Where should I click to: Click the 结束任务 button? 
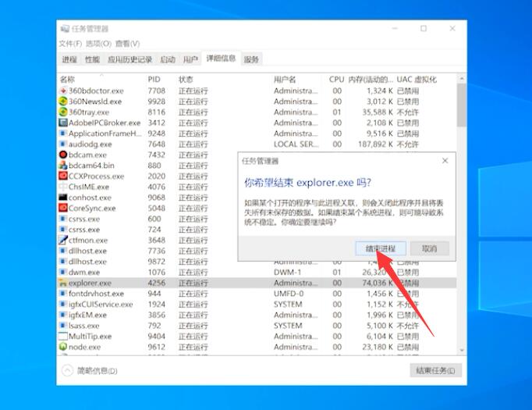435,370
